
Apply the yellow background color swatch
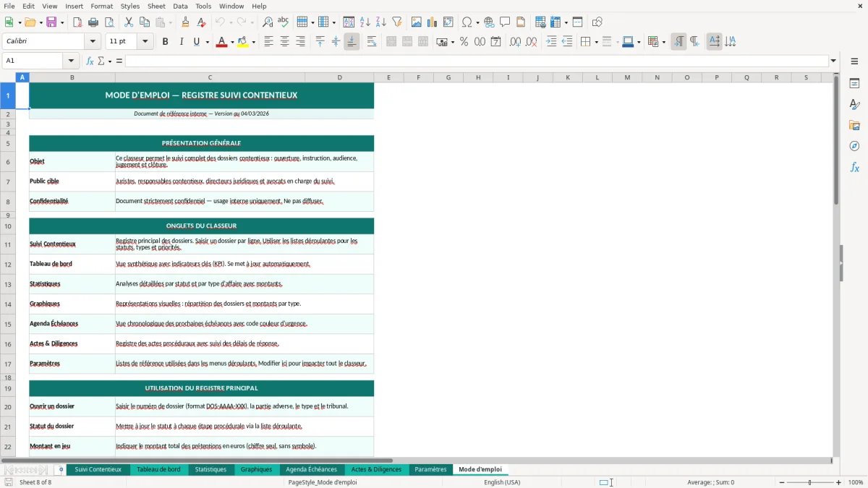[x=243, y=42]
